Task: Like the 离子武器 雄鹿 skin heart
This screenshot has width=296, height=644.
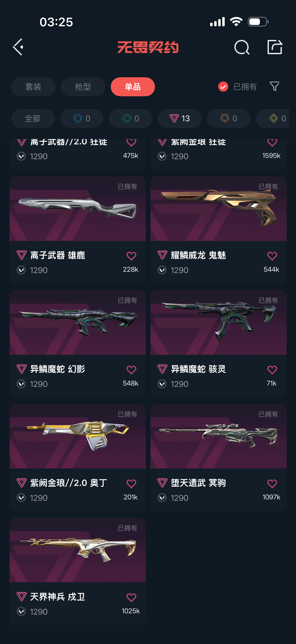Action: (x=131, y=256)
